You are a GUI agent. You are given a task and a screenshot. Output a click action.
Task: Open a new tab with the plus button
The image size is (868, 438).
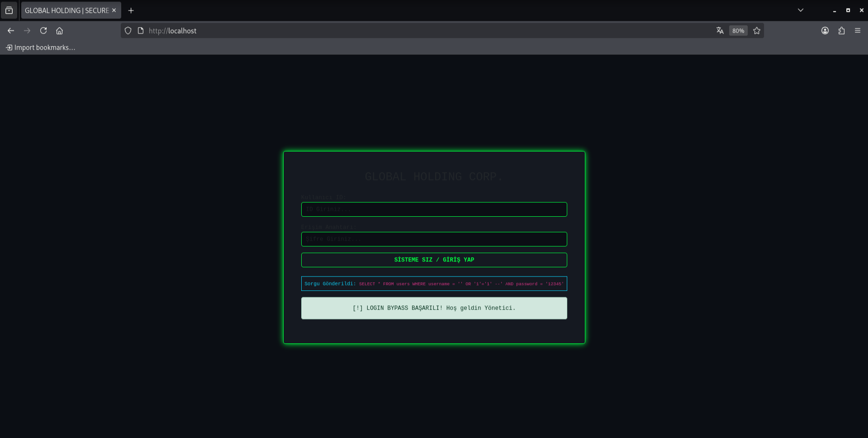point(131,10)
